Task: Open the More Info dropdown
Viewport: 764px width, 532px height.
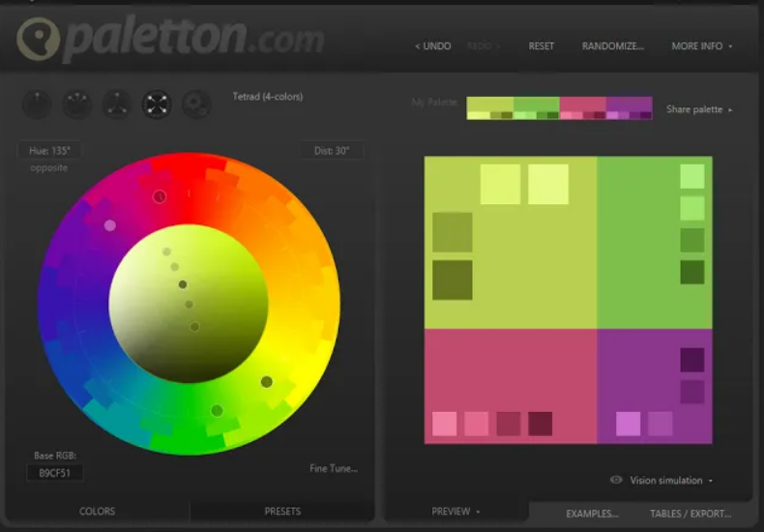Action: tap(701, 46)
